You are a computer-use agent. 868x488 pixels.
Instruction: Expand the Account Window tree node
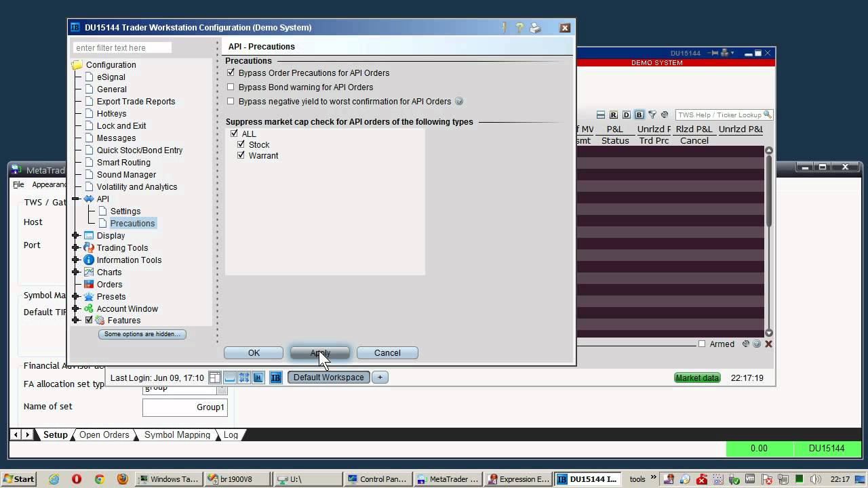76,309
